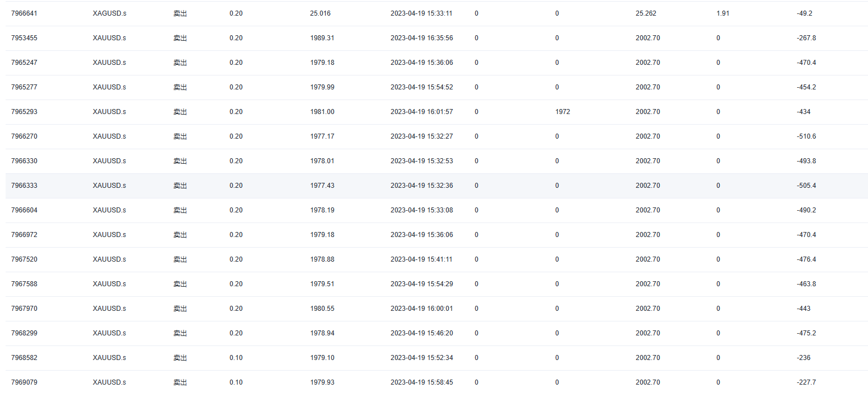Select order number 7967970
The image size is (868, 393).
tap(24, 309)
